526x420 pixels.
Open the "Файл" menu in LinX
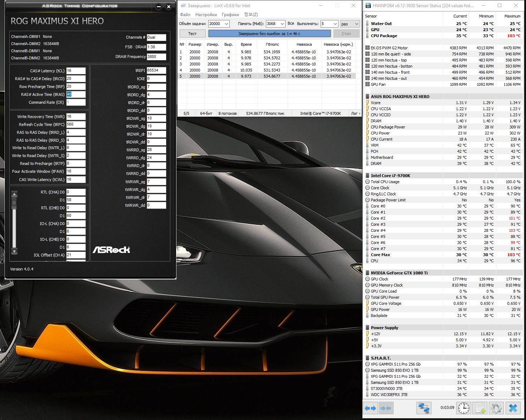click(x=185, y=15)
